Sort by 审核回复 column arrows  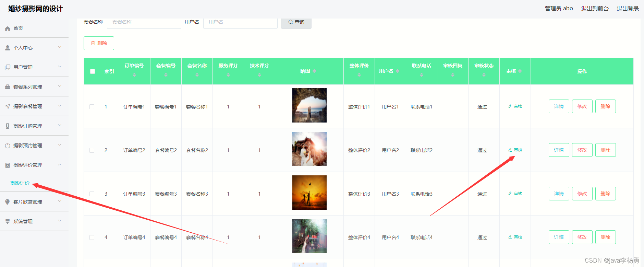click(x=453, y=75)
